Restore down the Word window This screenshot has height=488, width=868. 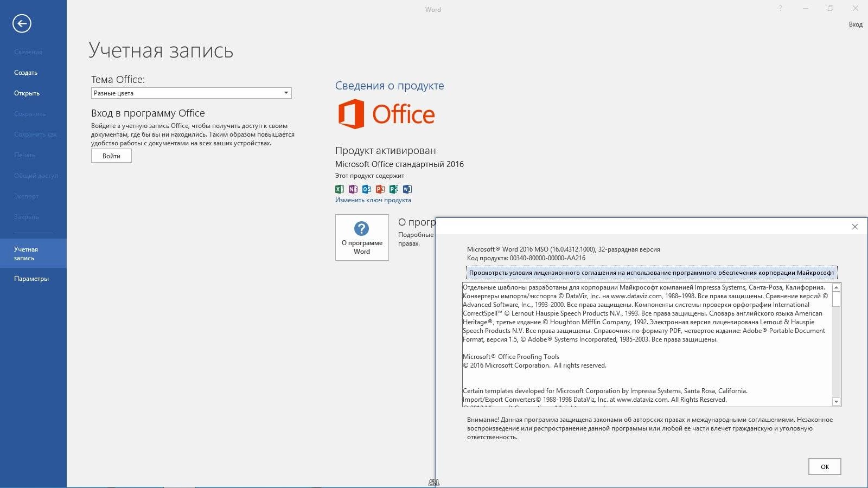point(831,8)
